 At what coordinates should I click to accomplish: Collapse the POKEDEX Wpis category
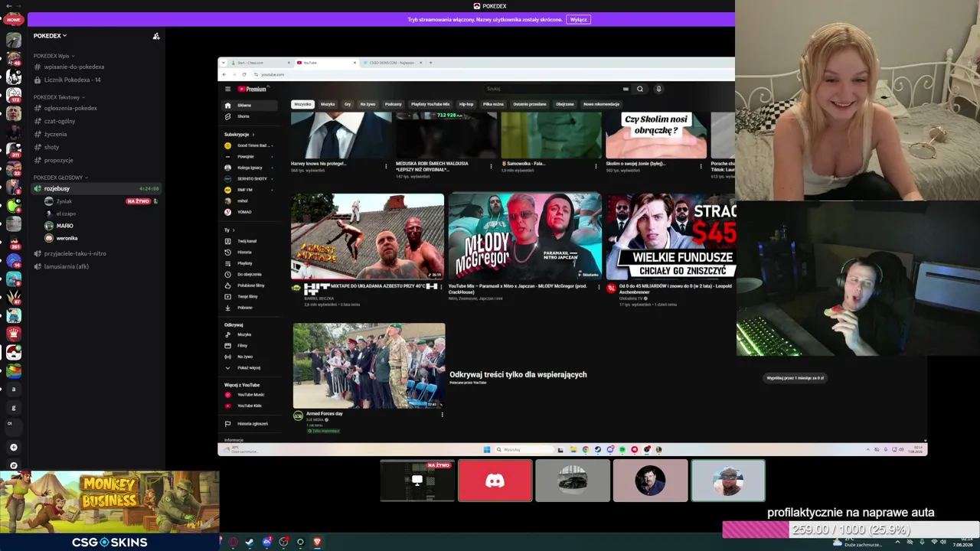coord(53,56)
